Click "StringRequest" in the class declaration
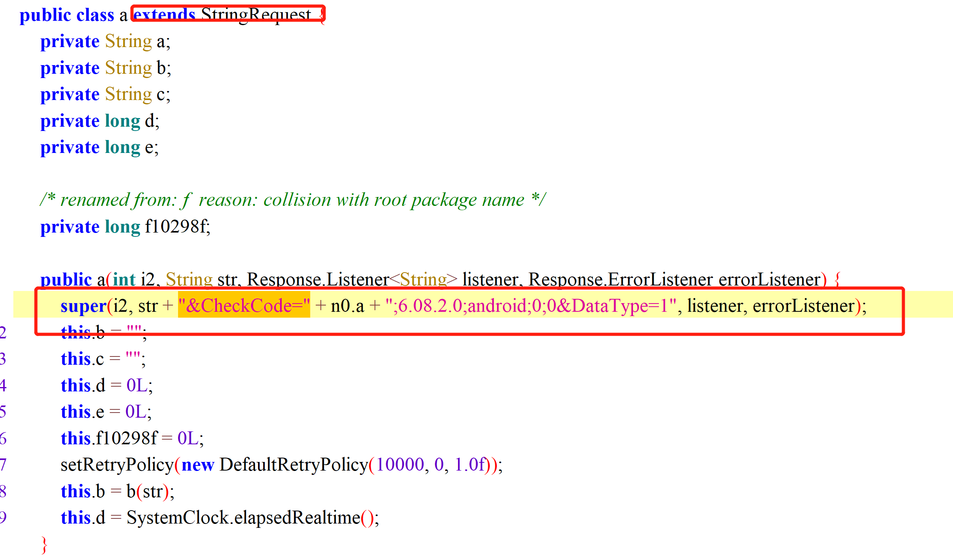Image resolution: width=953 pixels, height=560 pixels. click(x=256, y=15)
